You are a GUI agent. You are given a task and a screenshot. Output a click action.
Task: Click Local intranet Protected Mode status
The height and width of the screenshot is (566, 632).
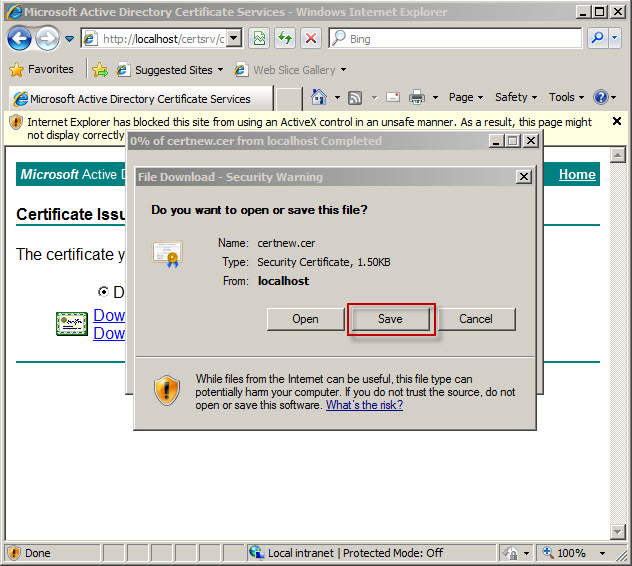point(355,553)
